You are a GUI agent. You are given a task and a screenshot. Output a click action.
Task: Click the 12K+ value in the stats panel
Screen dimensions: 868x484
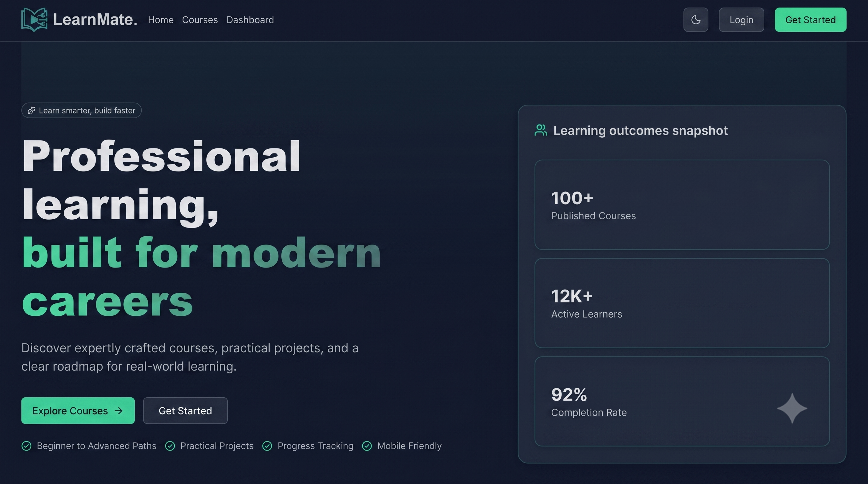572,296
